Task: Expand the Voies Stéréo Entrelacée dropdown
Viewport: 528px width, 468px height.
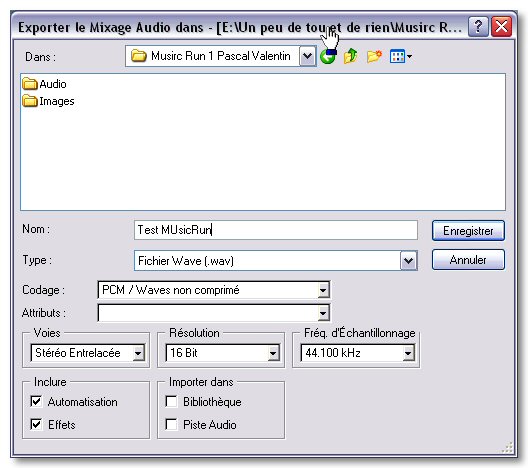Action: tap(138, 353)
